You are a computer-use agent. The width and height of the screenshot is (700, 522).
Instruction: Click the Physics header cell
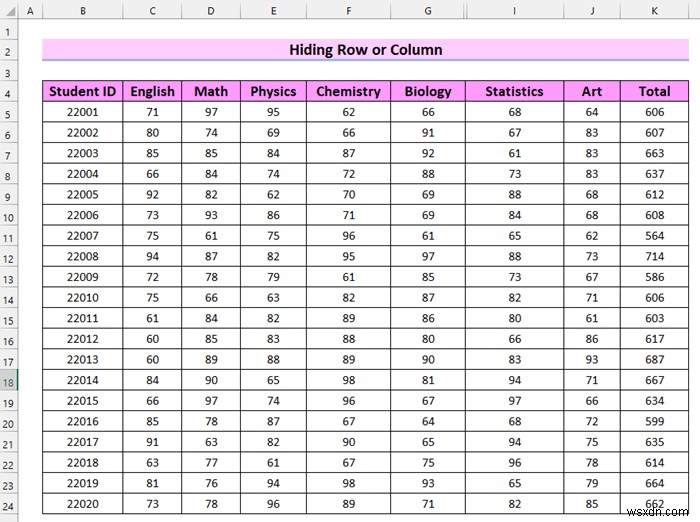[273, 92]
